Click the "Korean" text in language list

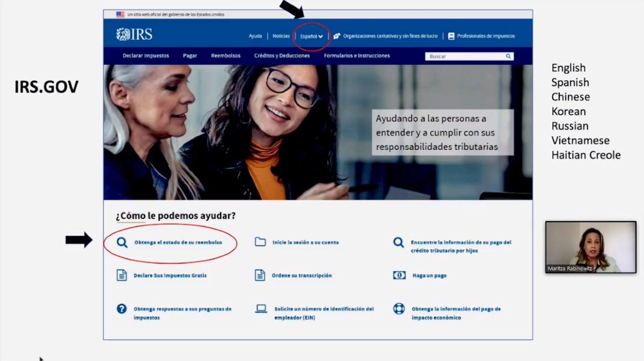click(569, 112)
